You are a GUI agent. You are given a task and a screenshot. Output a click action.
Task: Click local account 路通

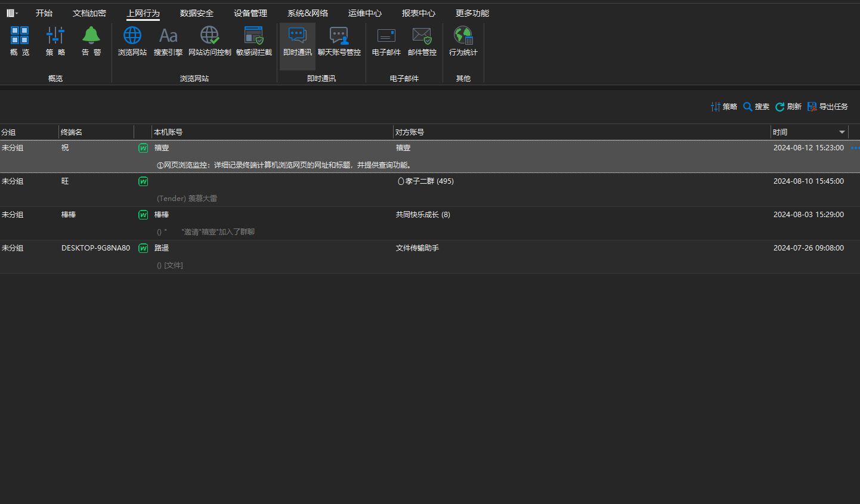[162, 248]
